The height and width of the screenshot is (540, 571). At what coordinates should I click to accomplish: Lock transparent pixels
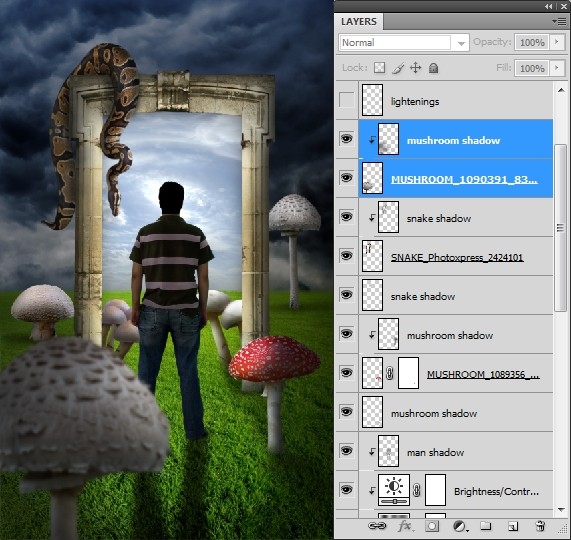pyautogui.click(x=379, y=68)
